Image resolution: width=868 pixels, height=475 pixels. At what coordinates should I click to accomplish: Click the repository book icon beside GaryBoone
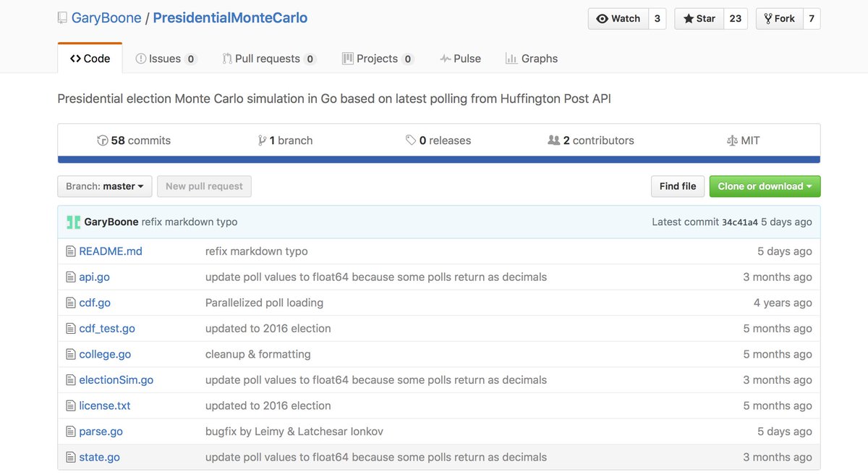(62, 18)
